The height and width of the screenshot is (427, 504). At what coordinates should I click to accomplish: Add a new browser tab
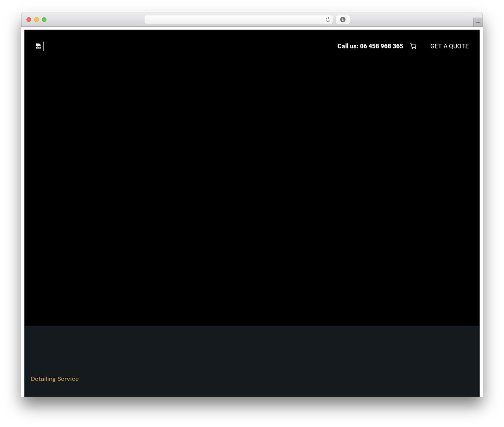478,22
